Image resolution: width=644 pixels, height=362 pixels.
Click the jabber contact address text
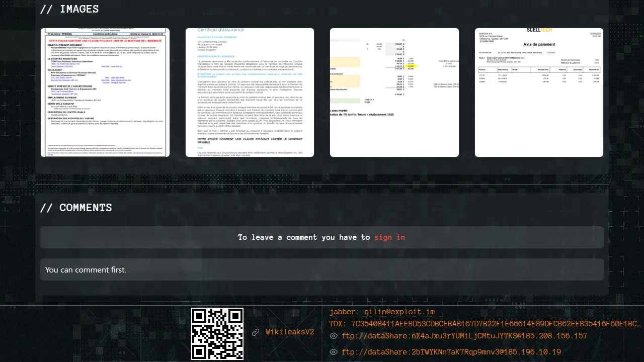pos(382,312)
